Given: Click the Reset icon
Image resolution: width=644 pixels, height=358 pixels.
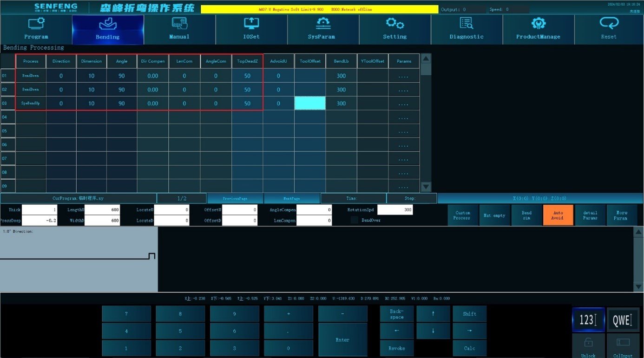Looking at the screenshot, I should 609,23.
